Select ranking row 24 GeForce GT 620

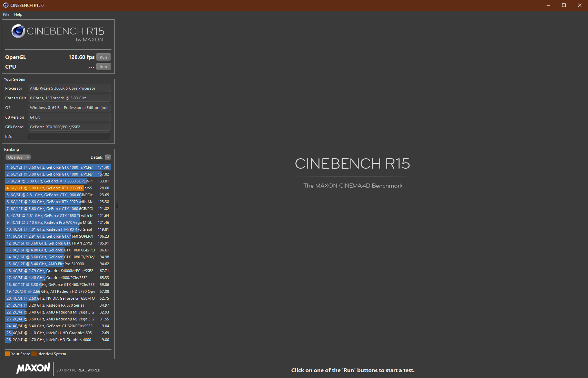58,326
